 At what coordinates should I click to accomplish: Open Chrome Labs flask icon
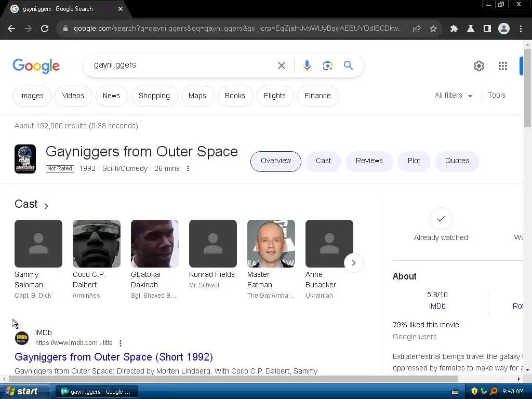click(471, 29)
